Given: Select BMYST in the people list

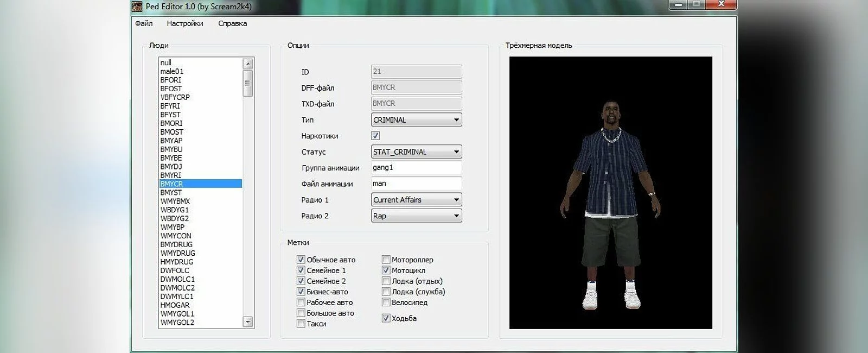Looking at the screenshot, I should (201, 193).
